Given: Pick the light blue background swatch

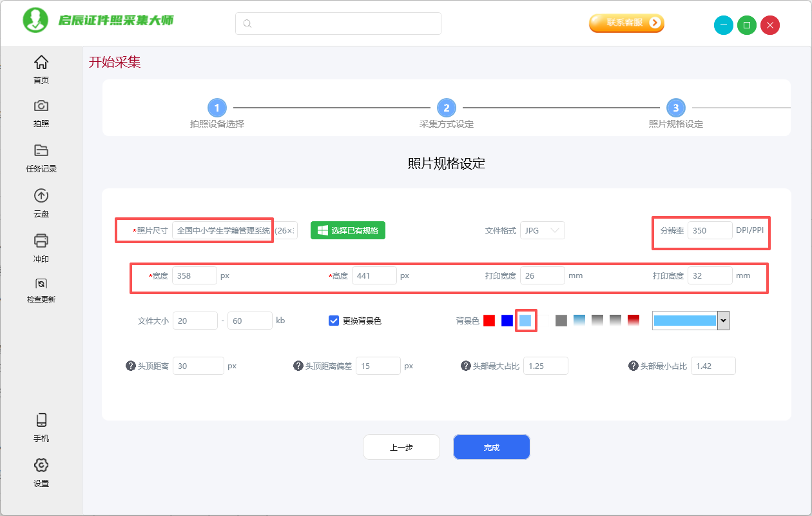Looking at the screenshot, I should (525, 321).
